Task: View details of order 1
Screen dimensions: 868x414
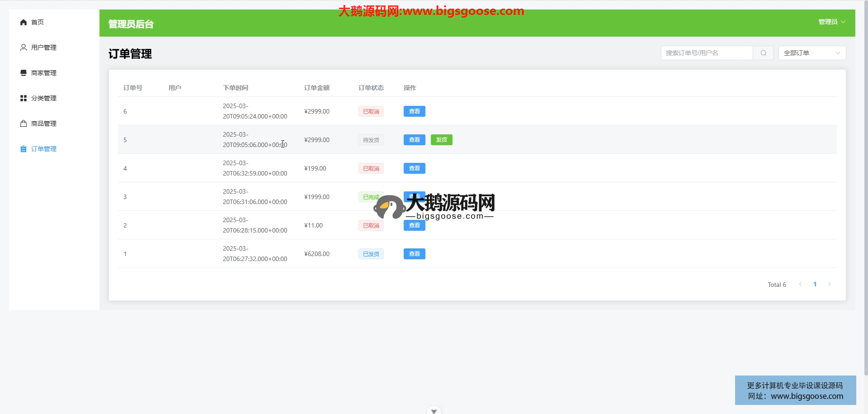Action: pos(414,254)
